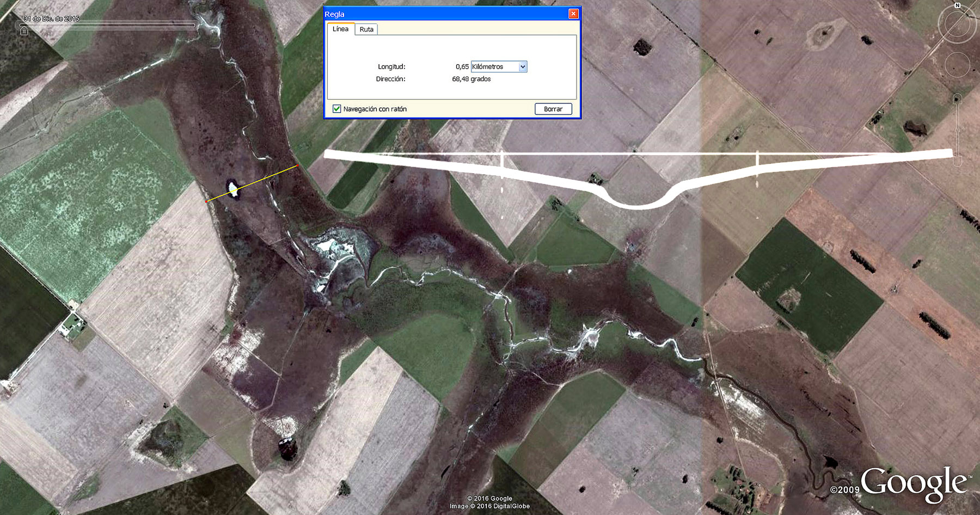
Task: Click the middle of the time slider track
Action: pos(108,25)
